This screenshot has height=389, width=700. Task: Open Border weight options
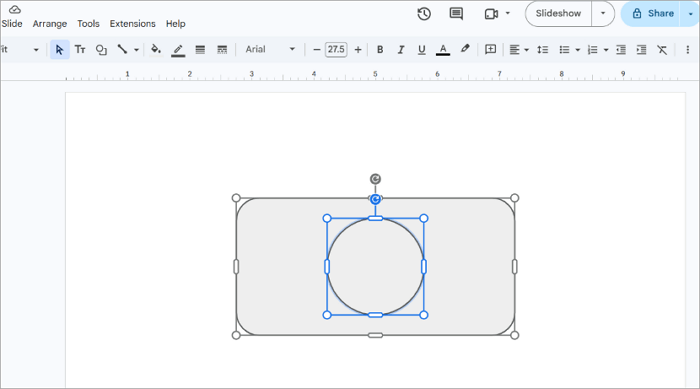tap(200, 50)
